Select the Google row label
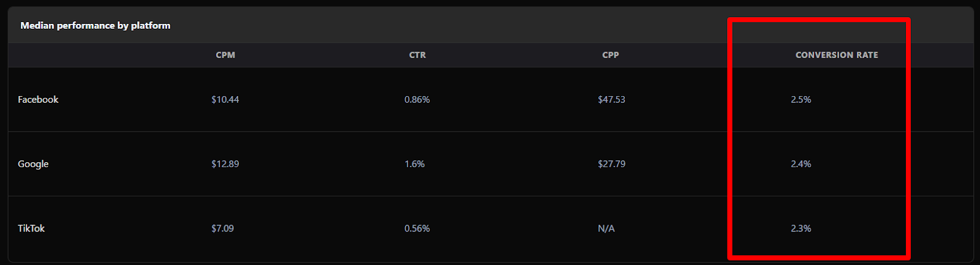 pos(33,164)
